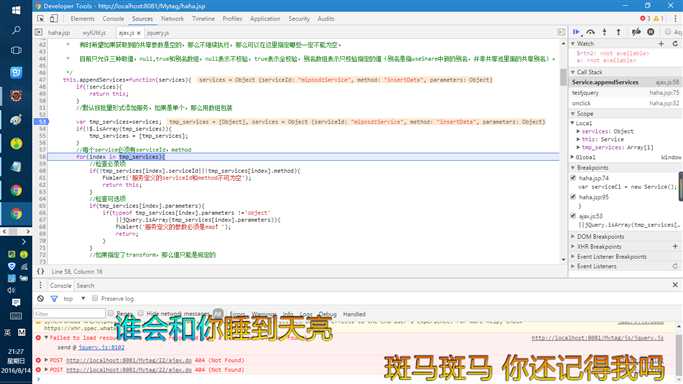Add a watch expression with plus icon

pos(661,44)
